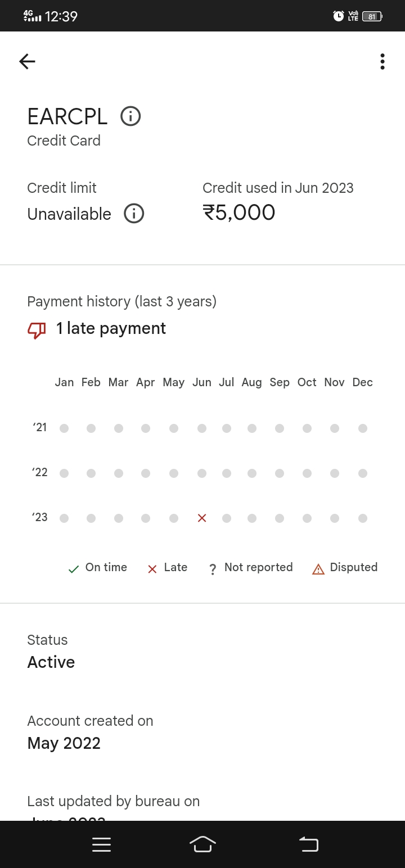This screenshot has height=868, width=405.
Task: Tap the December '22 payment dot
Action: click(363, 473)
